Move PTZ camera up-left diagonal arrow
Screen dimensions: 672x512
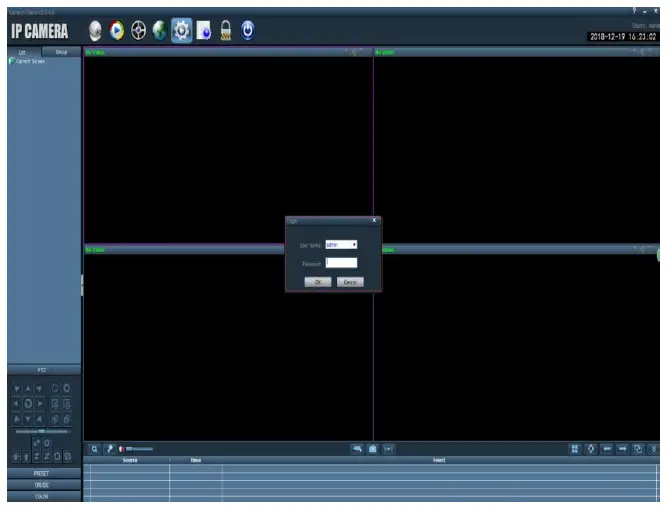coord(16,389)
